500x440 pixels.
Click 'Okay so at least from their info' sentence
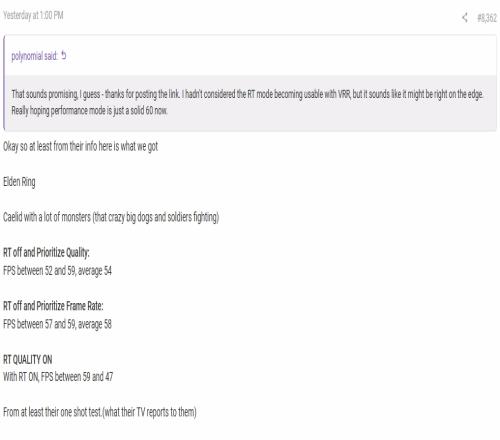80,146
